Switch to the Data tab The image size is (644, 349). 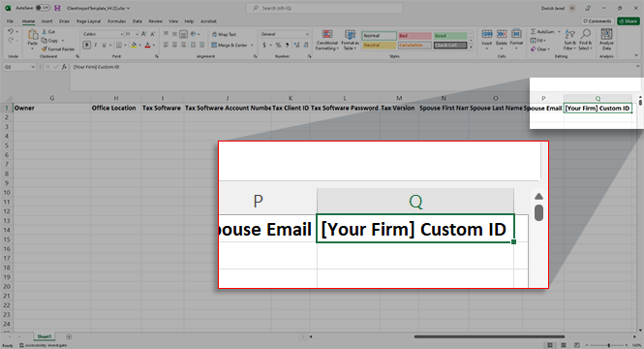point(138,21)
